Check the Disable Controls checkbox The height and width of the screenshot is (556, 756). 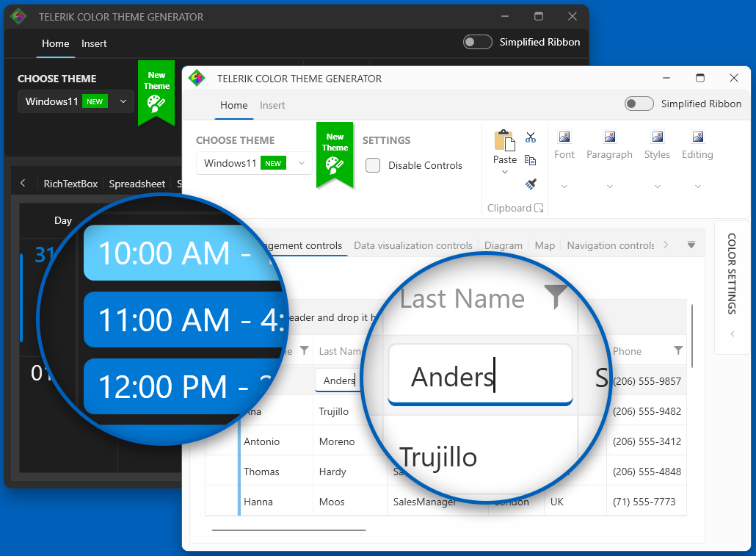coord(373,165)
